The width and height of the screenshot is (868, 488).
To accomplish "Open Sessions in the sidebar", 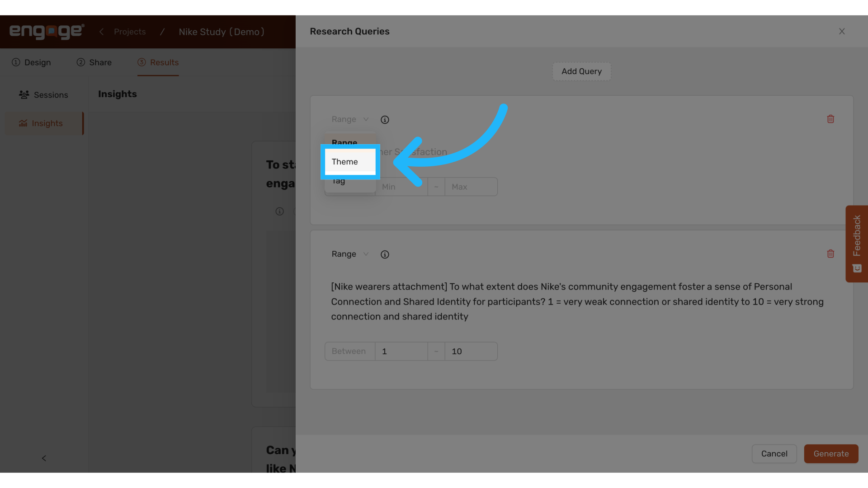I will pos(43,95).
